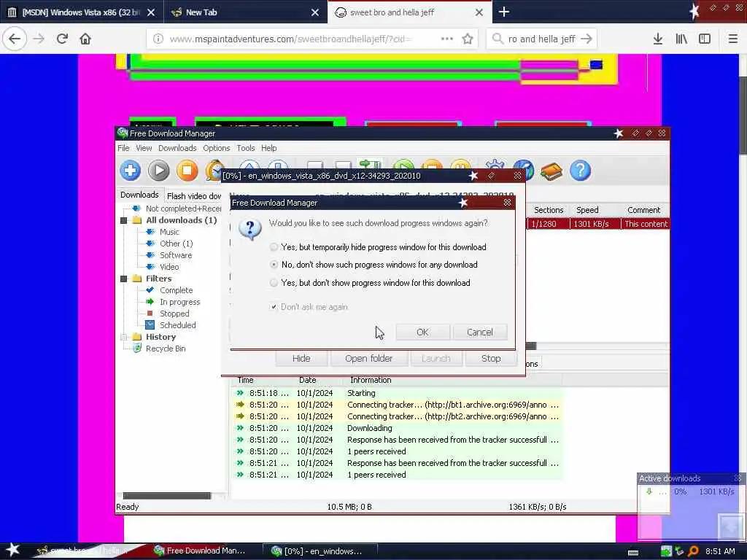The image size is (747, 560).
Task: Select the Video category
Action: pyautogui.click(x=169, y=267)
